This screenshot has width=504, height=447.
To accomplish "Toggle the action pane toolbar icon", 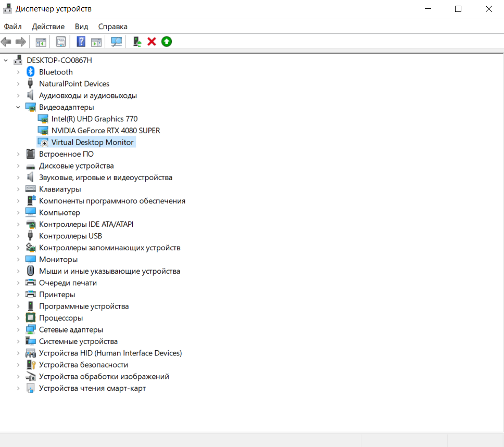I will (x=96, y=42).
